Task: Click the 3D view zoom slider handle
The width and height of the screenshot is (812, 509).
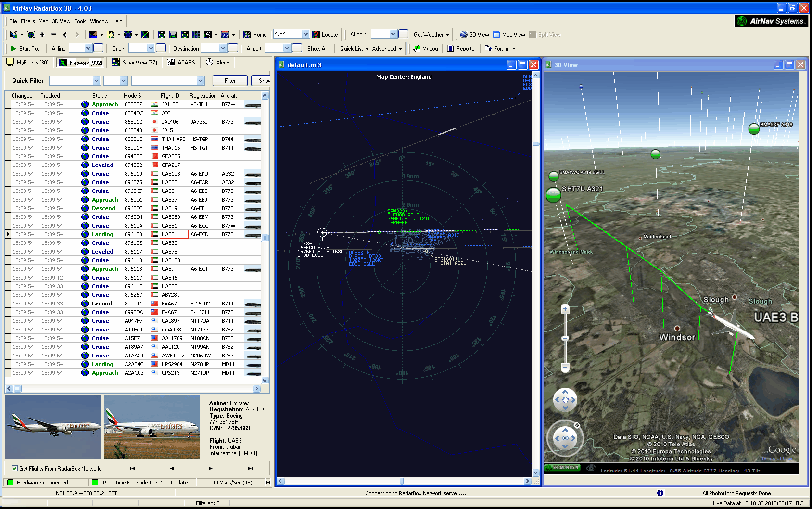Action: [x=565, y=338]
